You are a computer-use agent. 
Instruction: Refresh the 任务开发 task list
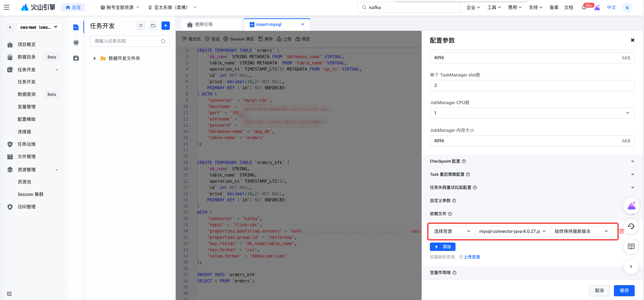[141, 26]
